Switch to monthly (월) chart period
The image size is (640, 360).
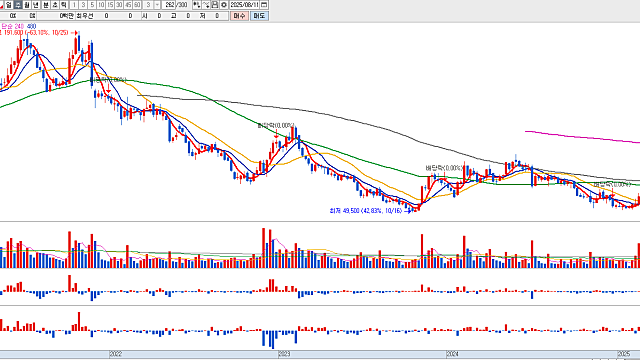(27, 5)
